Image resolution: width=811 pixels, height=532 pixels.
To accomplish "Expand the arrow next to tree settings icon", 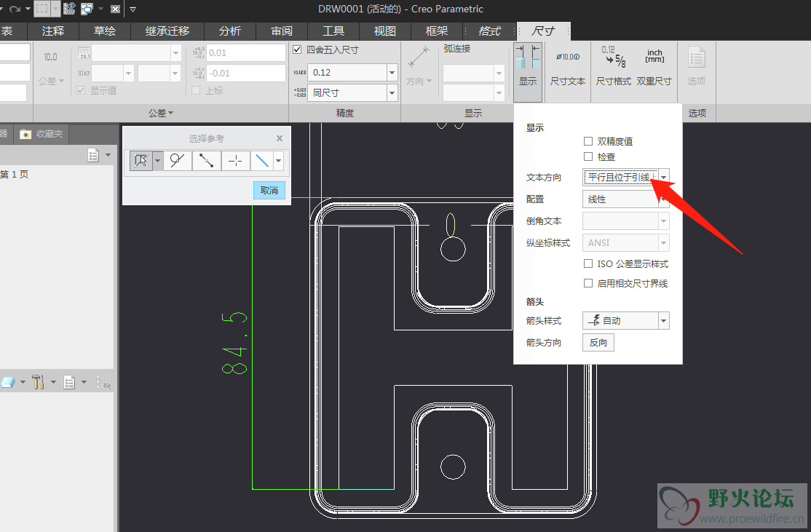I will (x=108, y=155).
